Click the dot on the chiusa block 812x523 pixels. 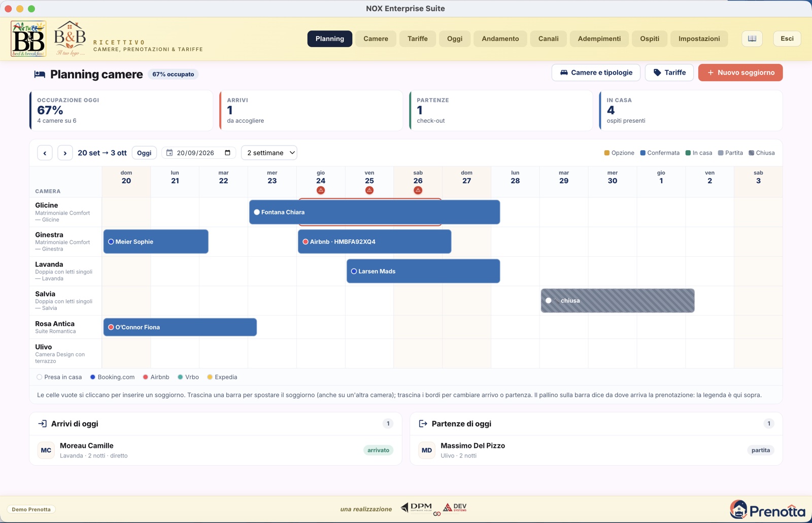pyautogui.click(x=549, y=300)
